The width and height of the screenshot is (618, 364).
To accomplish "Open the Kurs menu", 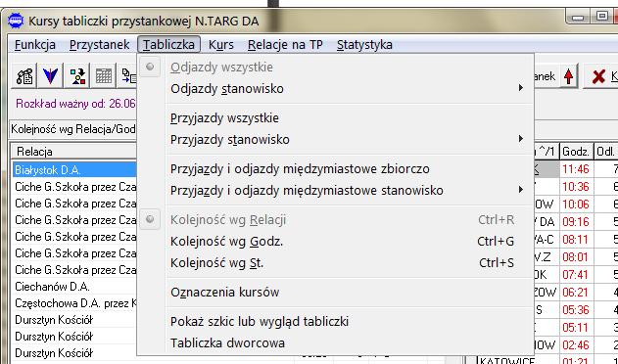I will [221, 44].
